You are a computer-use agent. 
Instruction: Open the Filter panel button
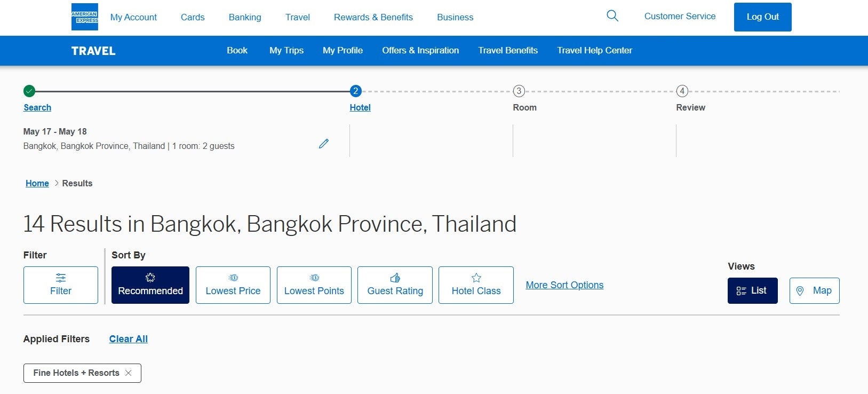[x=61, y=285]
